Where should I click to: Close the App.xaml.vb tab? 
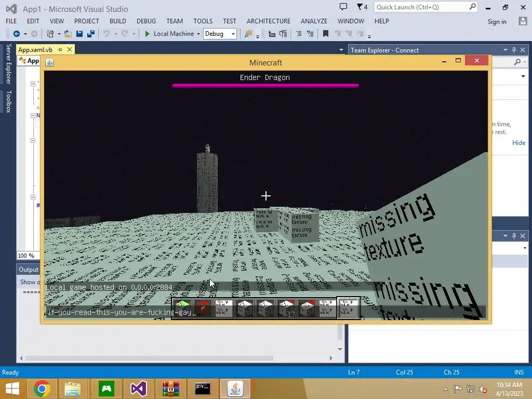[70, 49]
